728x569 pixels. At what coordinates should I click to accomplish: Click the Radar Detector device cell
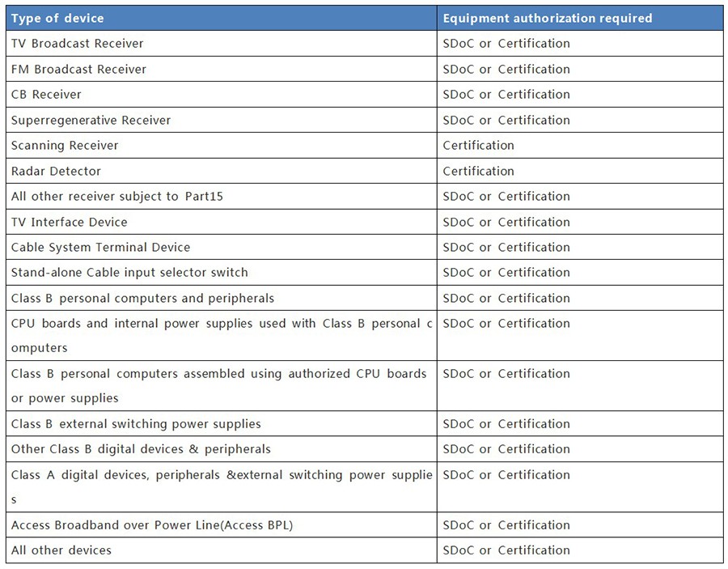(57, 172)
